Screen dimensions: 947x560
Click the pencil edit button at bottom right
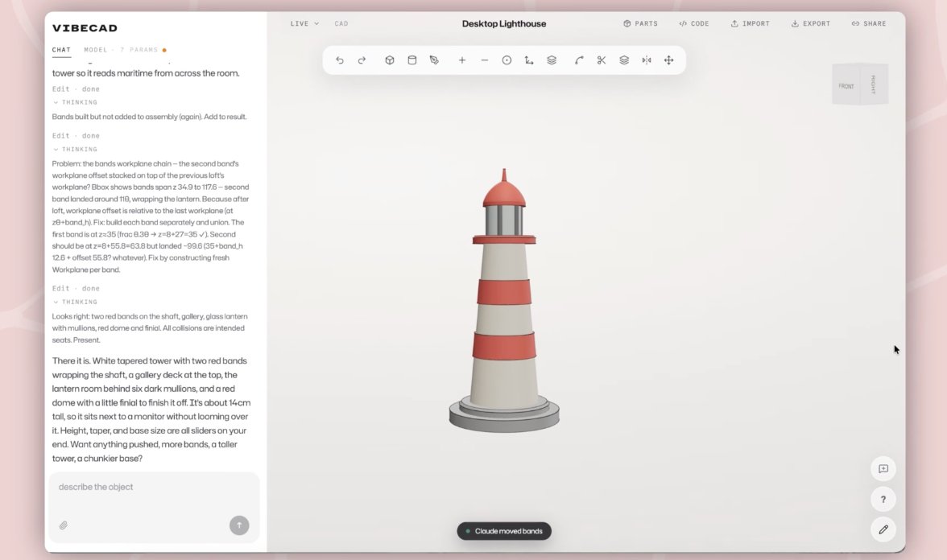point(883,529)
